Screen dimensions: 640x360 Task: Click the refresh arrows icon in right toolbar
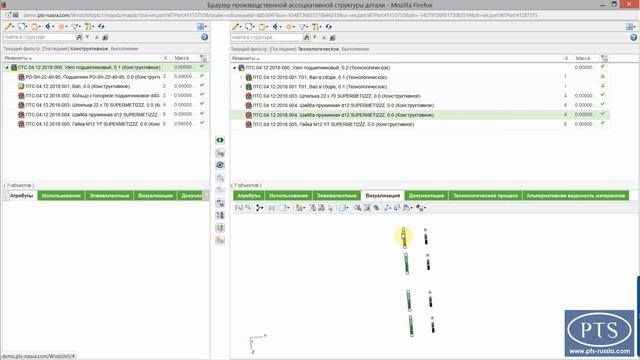pos(329,27)
